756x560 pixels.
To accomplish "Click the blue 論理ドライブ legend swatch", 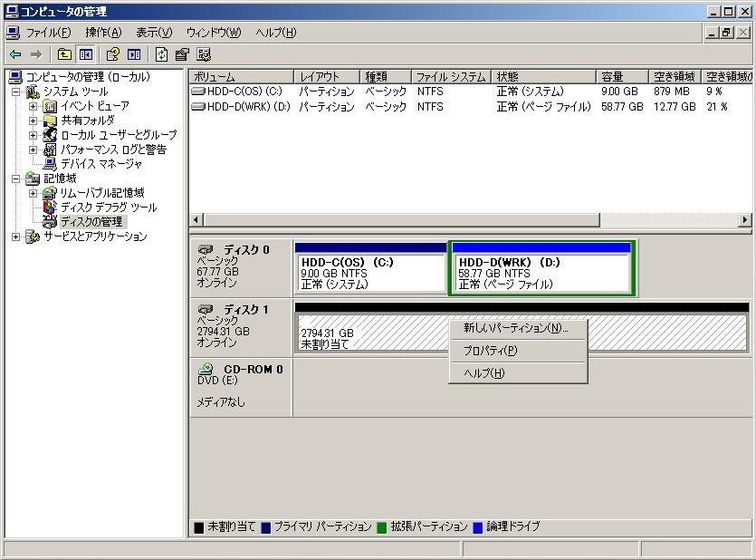I will (478, 527).
